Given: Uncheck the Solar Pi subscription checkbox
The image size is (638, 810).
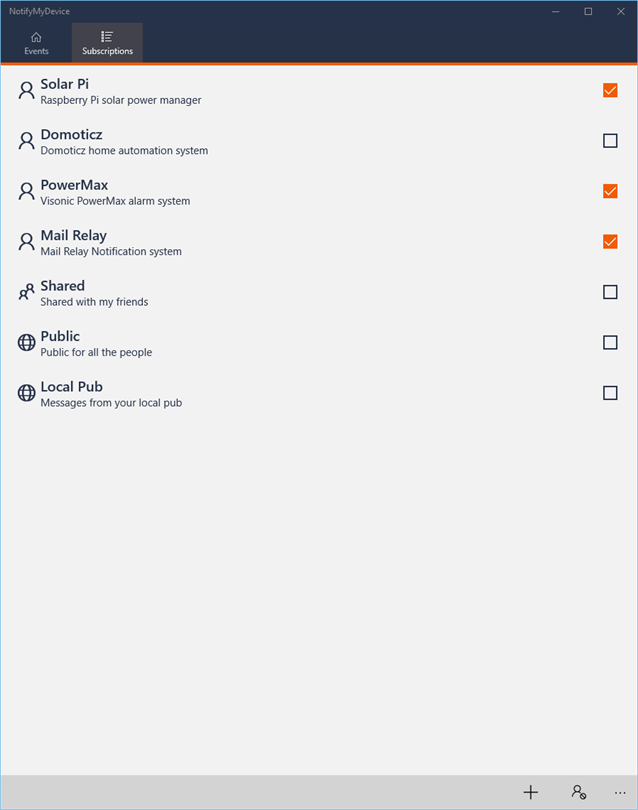Looking at the screenshot, I should (610, 90).
